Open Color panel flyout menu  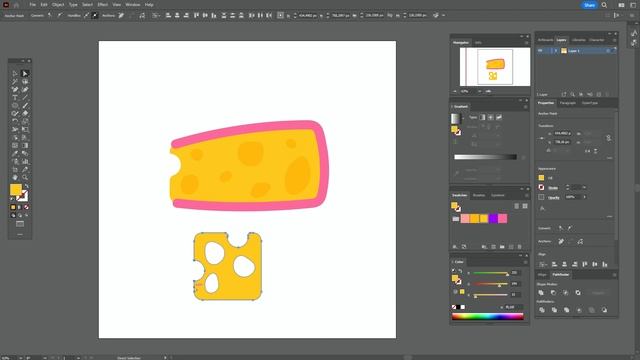(526, 262)
